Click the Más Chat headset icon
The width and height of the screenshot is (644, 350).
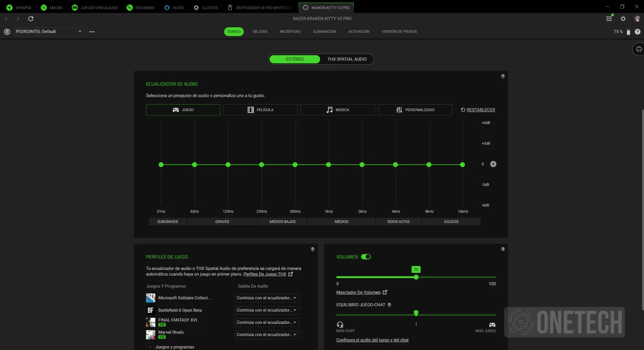click(340, 325)
